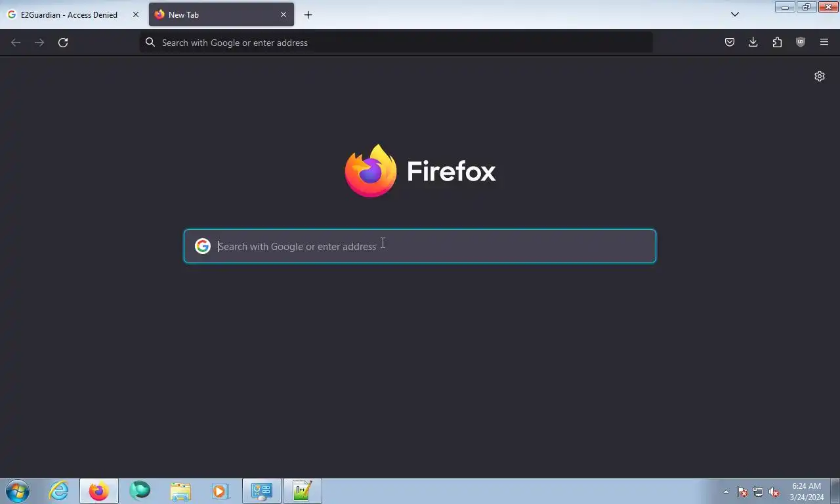840x504 pixels.
Task: Open the Extensions menu
Action: (x=777, y=43)
